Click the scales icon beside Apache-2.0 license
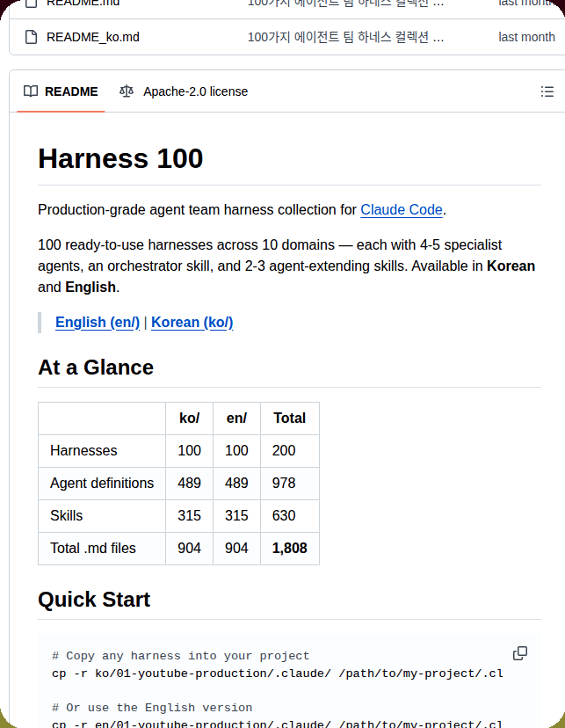Viewport: 565px width, 728px height. click(127, 91)
